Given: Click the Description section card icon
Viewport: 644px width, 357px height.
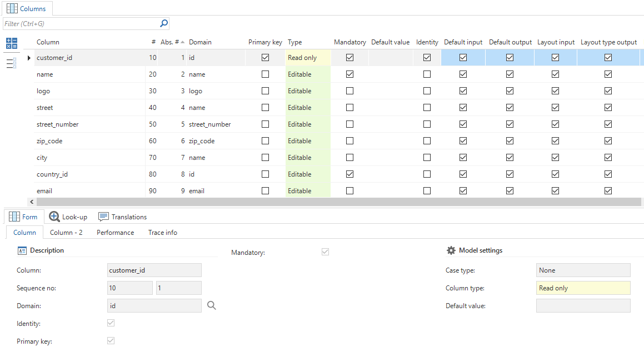Looking at the screenshot, I should click(22, 250).
